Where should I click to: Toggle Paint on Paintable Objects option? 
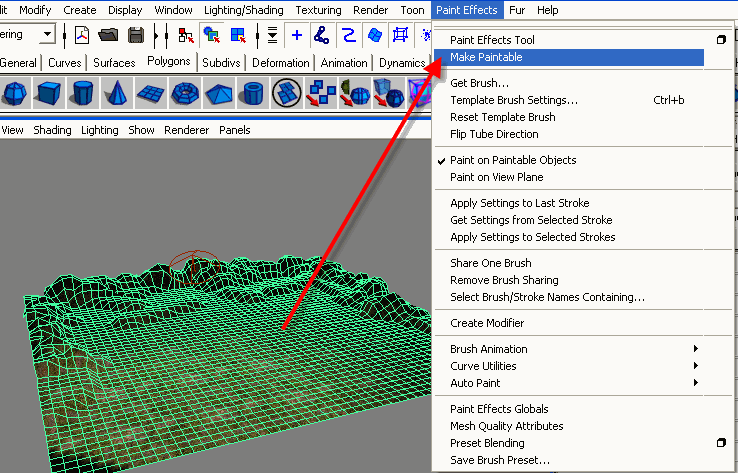(x=513, y=160)
